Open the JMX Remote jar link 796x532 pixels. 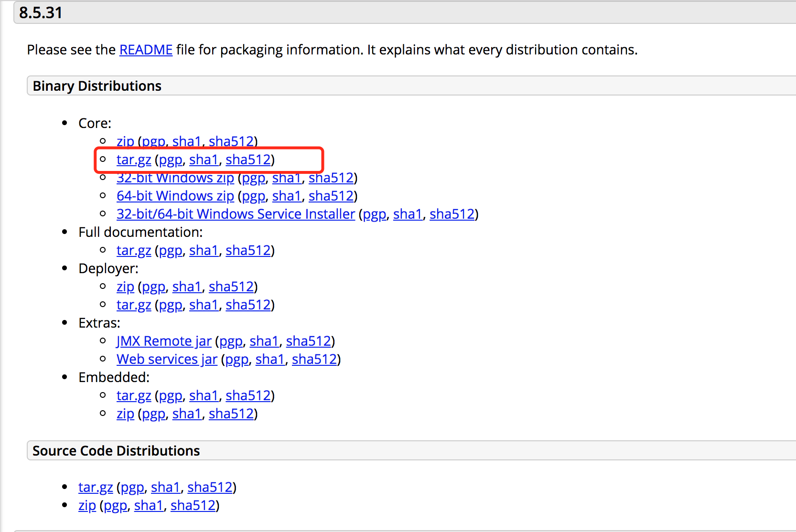(x=164, y=341)
